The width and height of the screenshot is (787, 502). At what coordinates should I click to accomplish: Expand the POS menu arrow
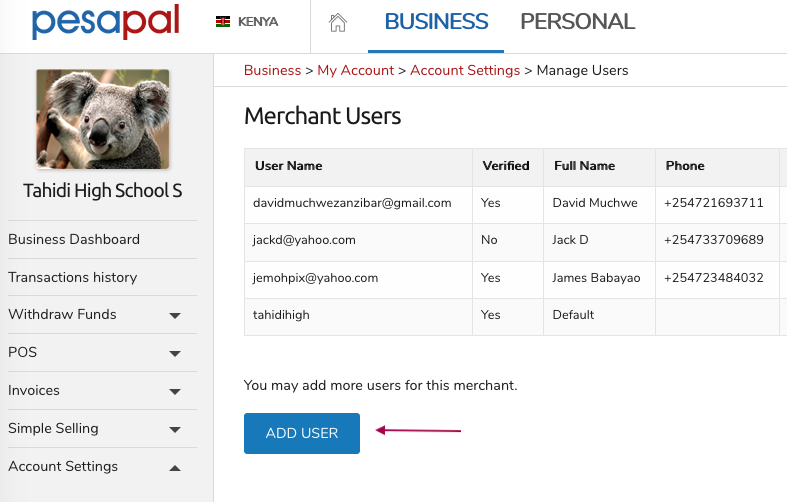(x=175, y=353)
